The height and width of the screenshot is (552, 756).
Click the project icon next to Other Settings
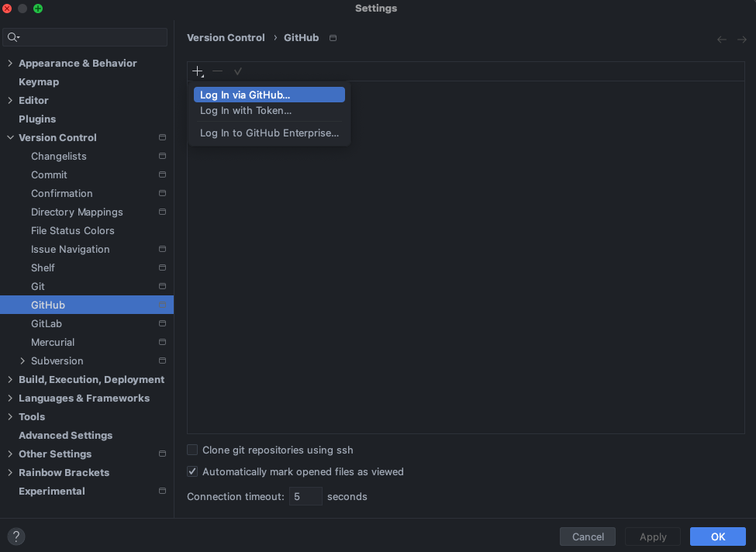coord(163,454)
